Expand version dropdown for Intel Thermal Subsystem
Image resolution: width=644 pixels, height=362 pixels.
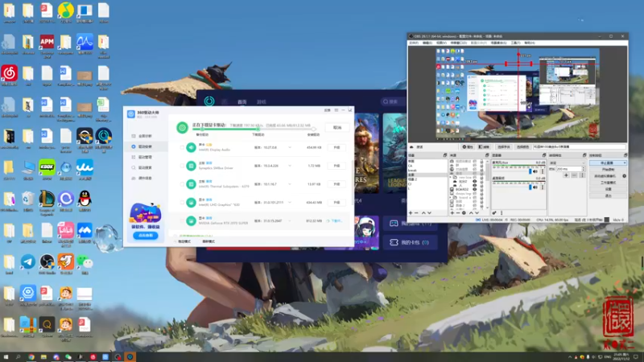click(290, 184)
